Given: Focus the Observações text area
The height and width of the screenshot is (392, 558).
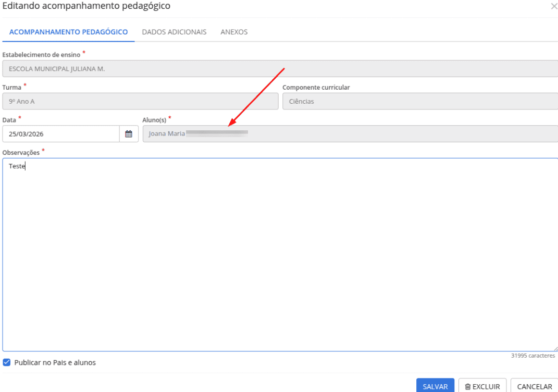Looking at the screenshot, I should tap(280, 255).
